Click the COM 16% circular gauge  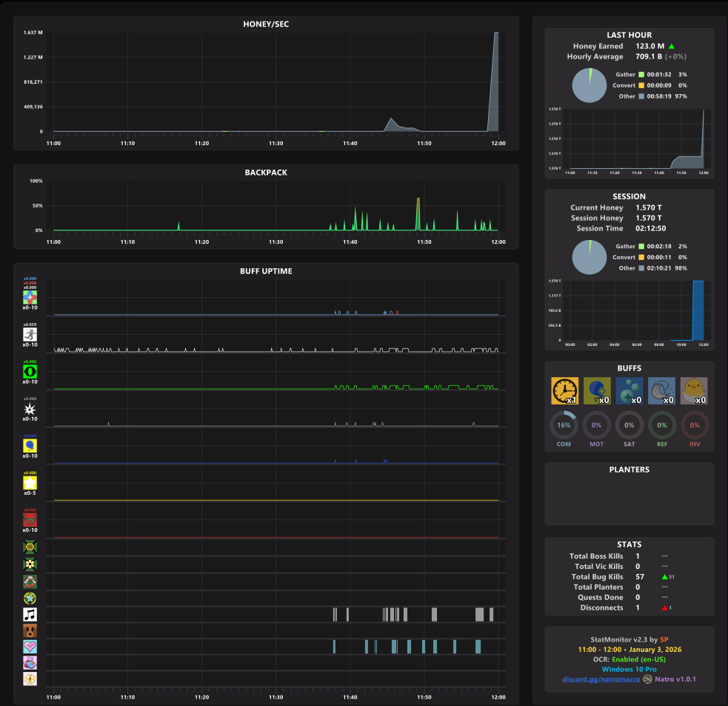(564, 425)
